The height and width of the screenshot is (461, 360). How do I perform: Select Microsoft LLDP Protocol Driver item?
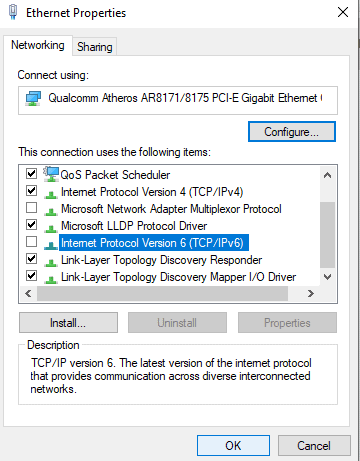pyautogui.click(x=134, y=226)
